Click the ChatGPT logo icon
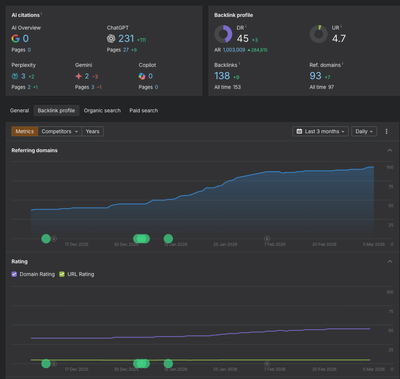Screen dimensions: 400x379 click(x=111, y=39)
